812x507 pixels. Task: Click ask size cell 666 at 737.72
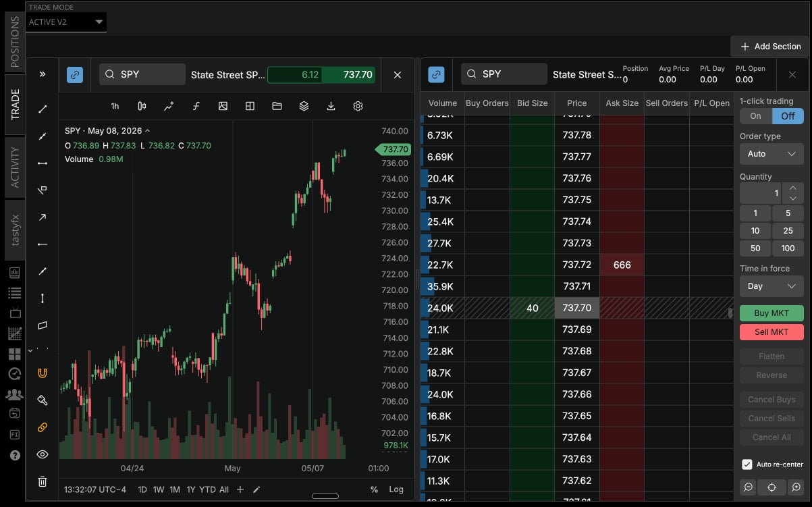(x=622, y=265)
